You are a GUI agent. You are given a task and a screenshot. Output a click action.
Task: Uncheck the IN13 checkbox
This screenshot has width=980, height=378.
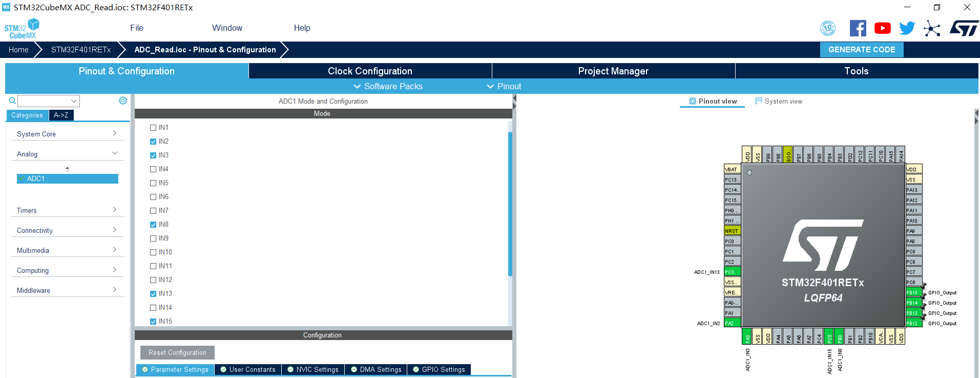[x=153, y=294]
